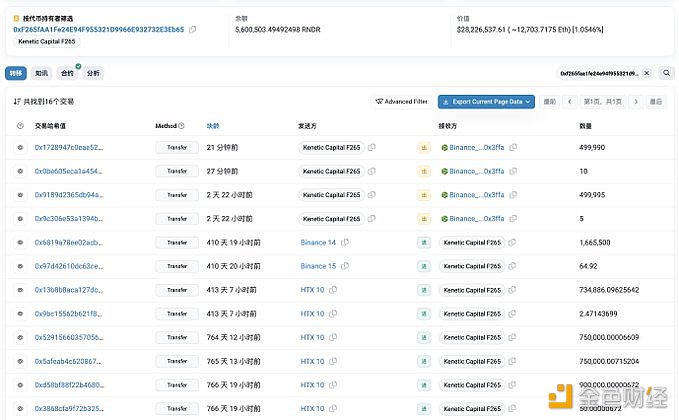This screenshot has height=420, width=679.
Task: Click the amount 1,665,500
Action: tap(595, 242)
